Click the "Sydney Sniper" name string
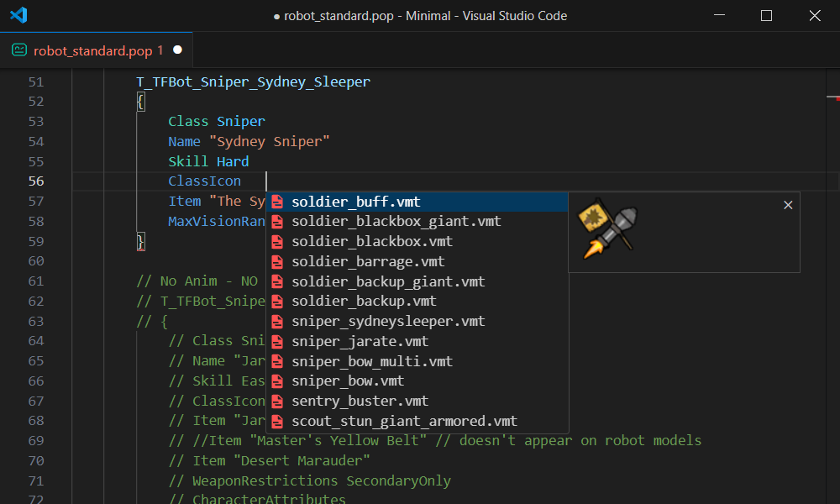This screenshot has width=840, height=504. (x=270, y=142)
